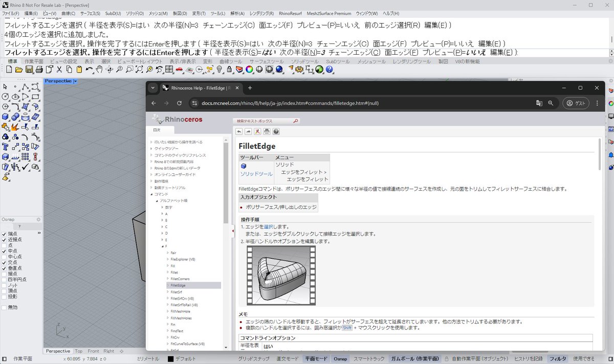Enable the 点 osnap checkbox
614x364 pixels.
(x=4, y=245)
